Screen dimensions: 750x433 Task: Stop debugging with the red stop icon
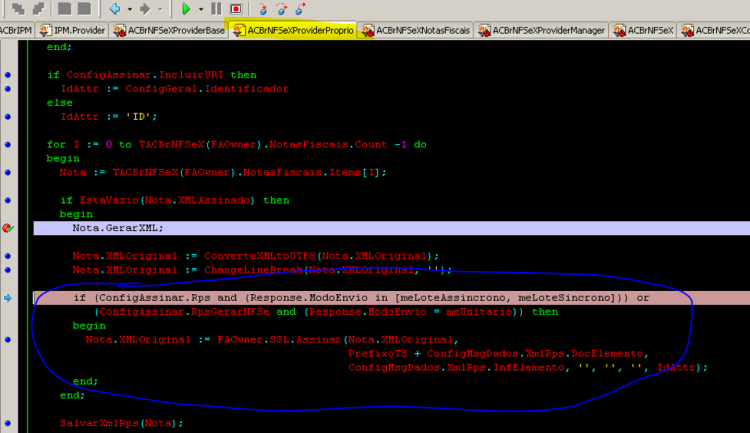click(x=236, y=9)
